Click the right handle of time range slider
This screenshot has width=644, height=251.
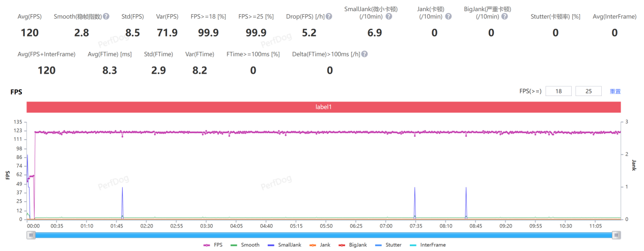[x=616, y=235]
